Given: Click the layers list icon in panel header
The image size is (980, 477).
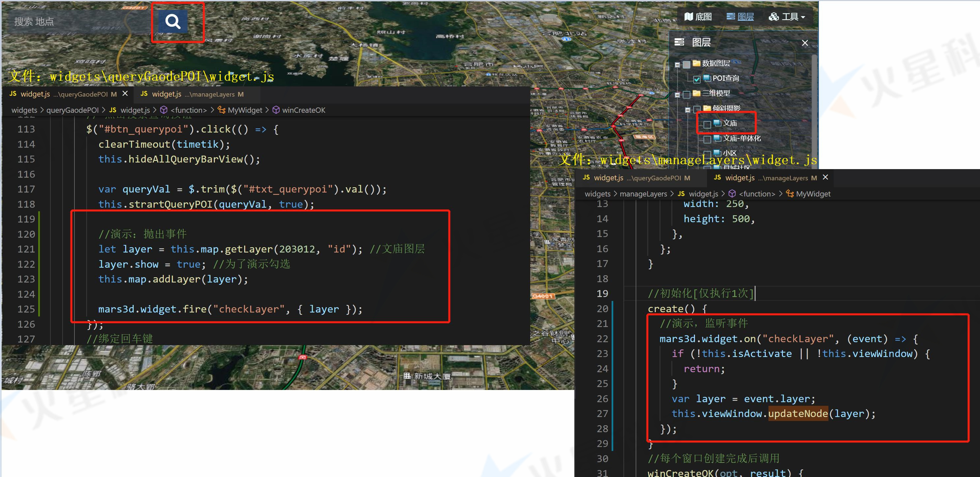Looking at the screenshot, I should click(x=679, y=42).
